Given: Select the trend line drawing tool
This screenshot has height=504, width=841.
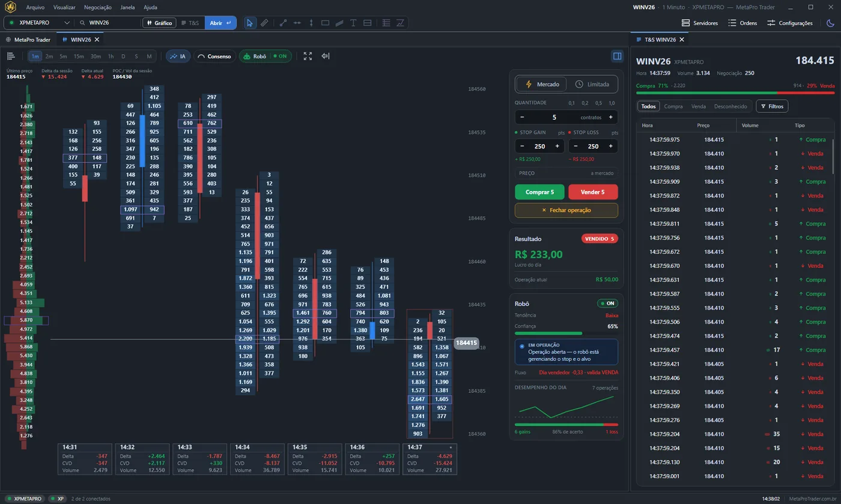Looking at the screenshot, I should [284, 23].
